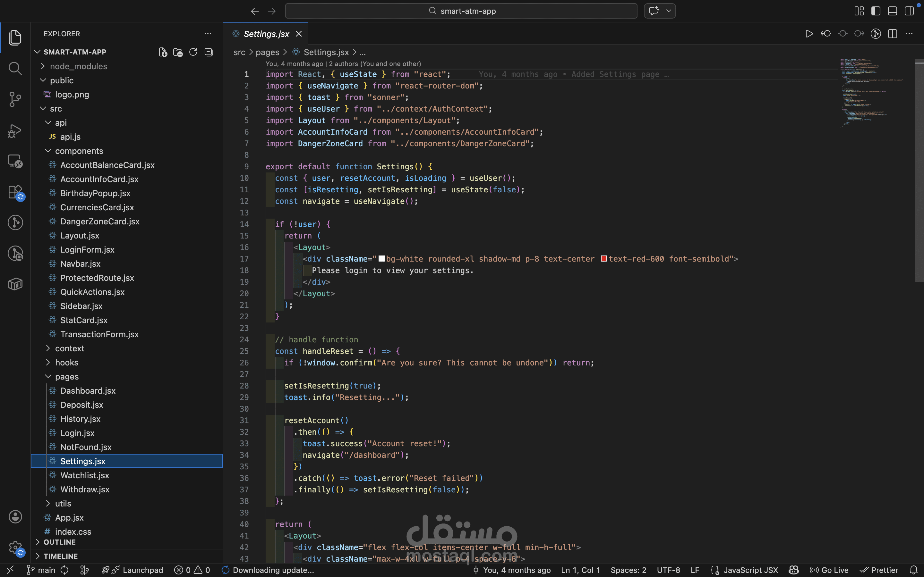Open Source Control view in activity bar
924x577 pixels.
click(15, 100)
